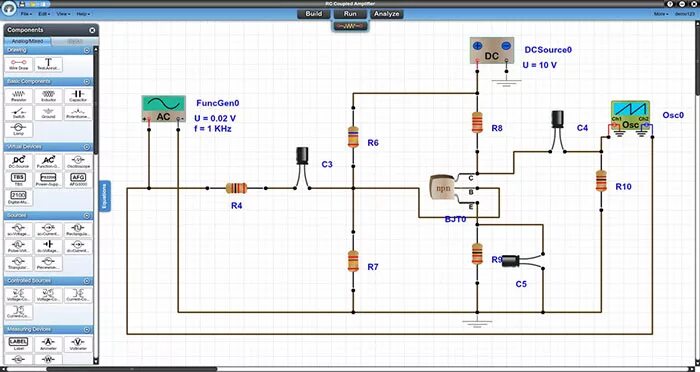Choose the Function Generator virtual device
700x372 pixels.
pyautogui.click(x=49, y=162)
